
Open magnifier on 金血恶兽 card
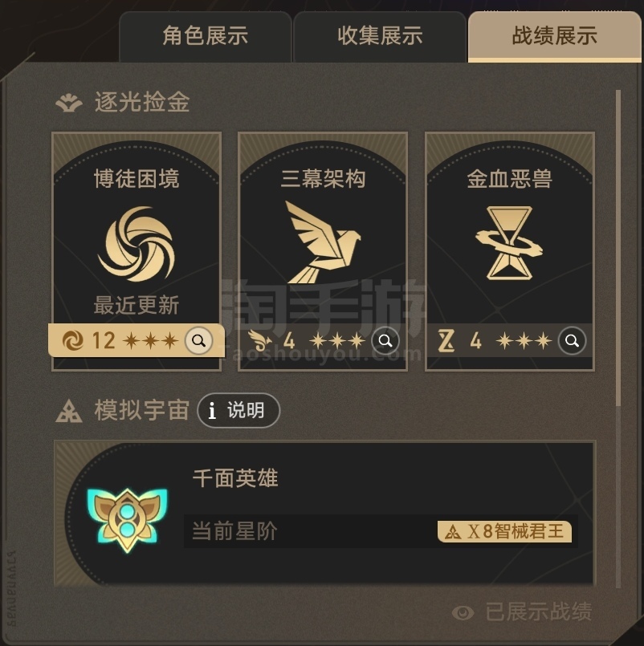tap(572, 341)
